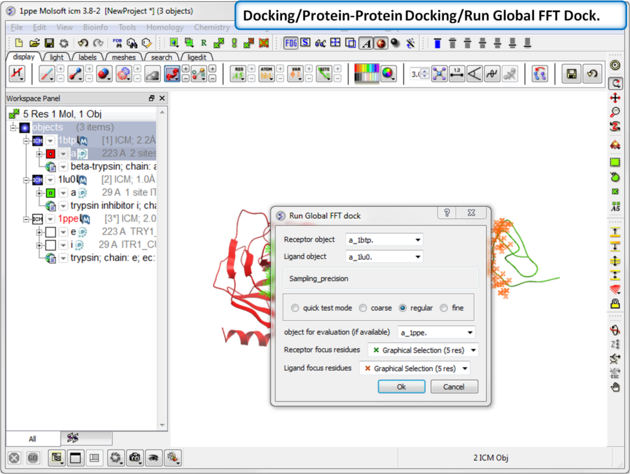Screen dimensions: 630x474
Task: Click the label size stepper field
Action: 419,74
